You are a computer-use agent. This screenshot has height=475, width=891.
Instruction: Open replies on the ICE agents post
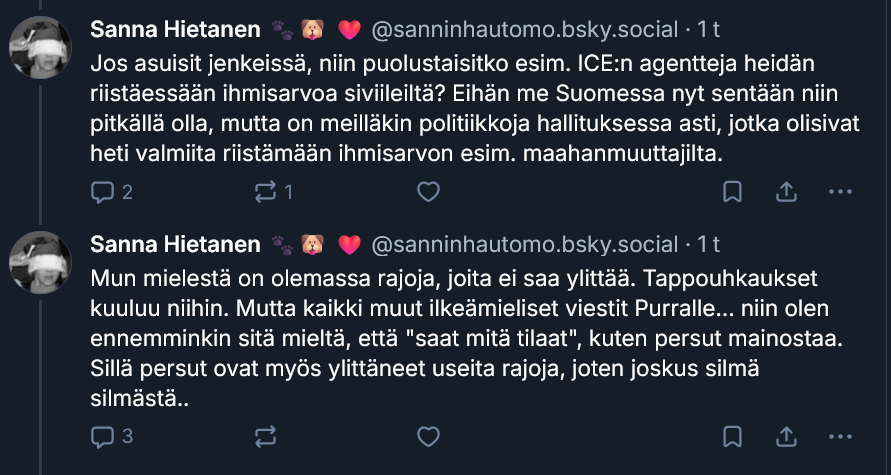click(x=111, y=191)
